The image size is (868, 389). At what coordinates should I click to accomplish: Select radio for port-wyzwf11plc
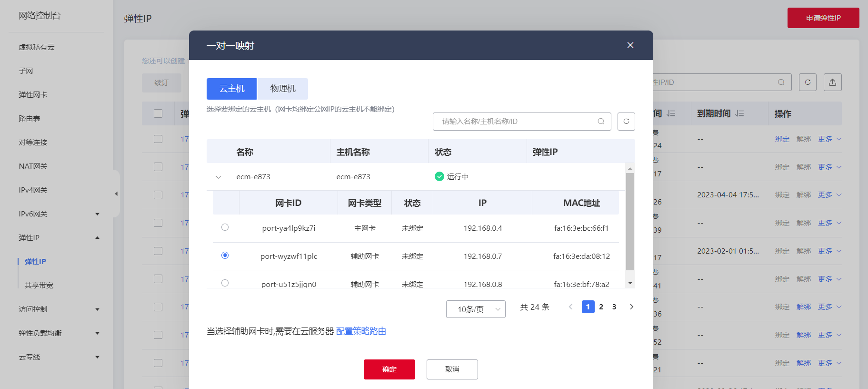(x=225, y=256)
